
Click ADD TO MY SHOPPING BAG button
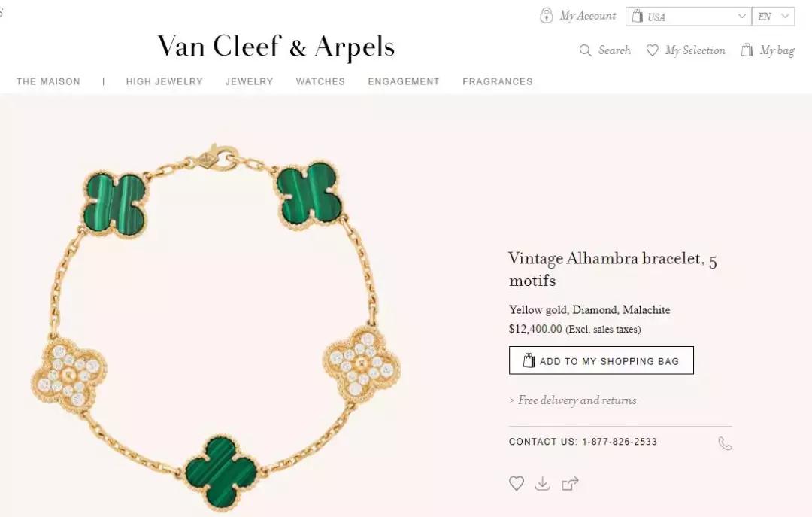(x=601, y=360)
